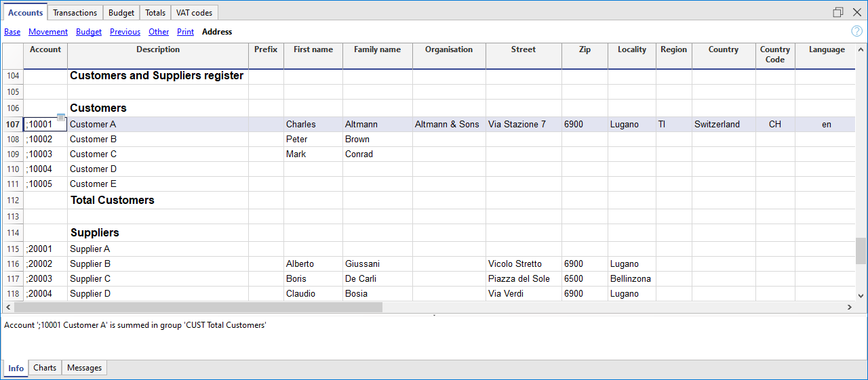Click the small table icon in Account cell 10001
This screenshot has width=868, height=380.
pos(61,117)
